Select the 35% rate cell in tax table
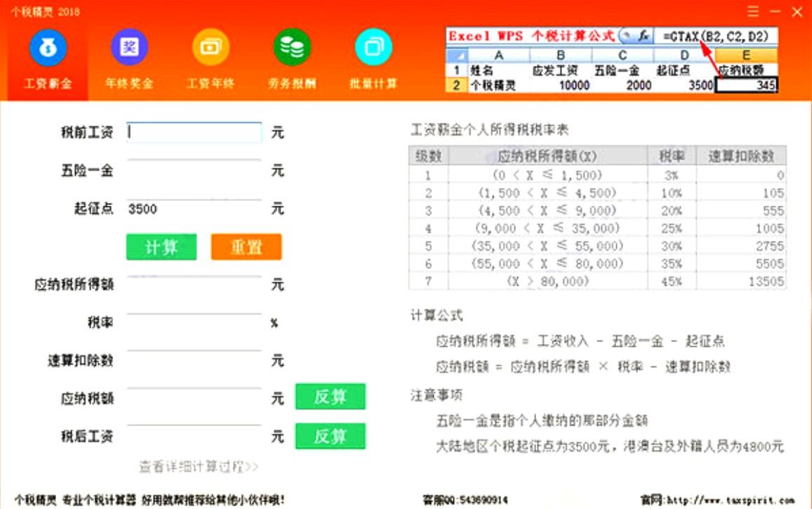This screenshot has height=509, width=812. (672, 263)
